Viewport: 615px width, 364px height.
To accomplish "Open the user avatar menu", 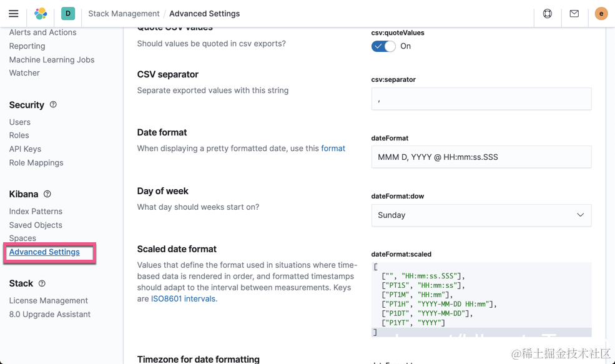I will (601, 14).
